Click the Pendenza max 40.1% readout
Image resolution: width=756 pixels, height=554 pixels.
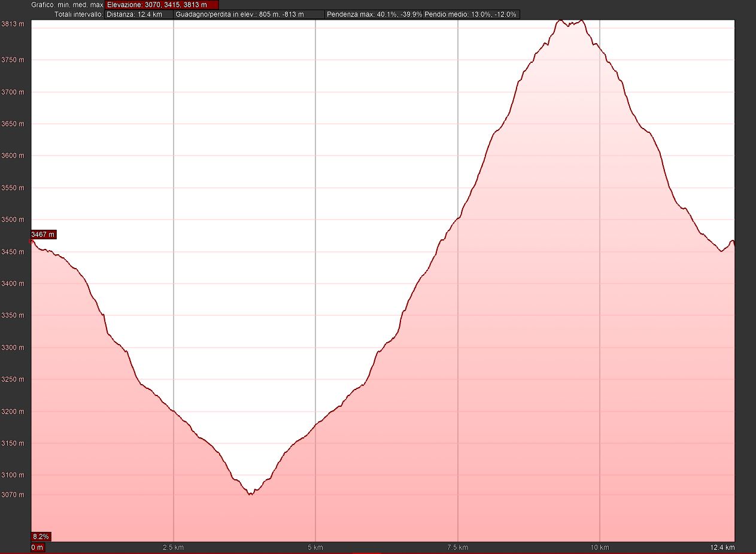click(375, 14)
